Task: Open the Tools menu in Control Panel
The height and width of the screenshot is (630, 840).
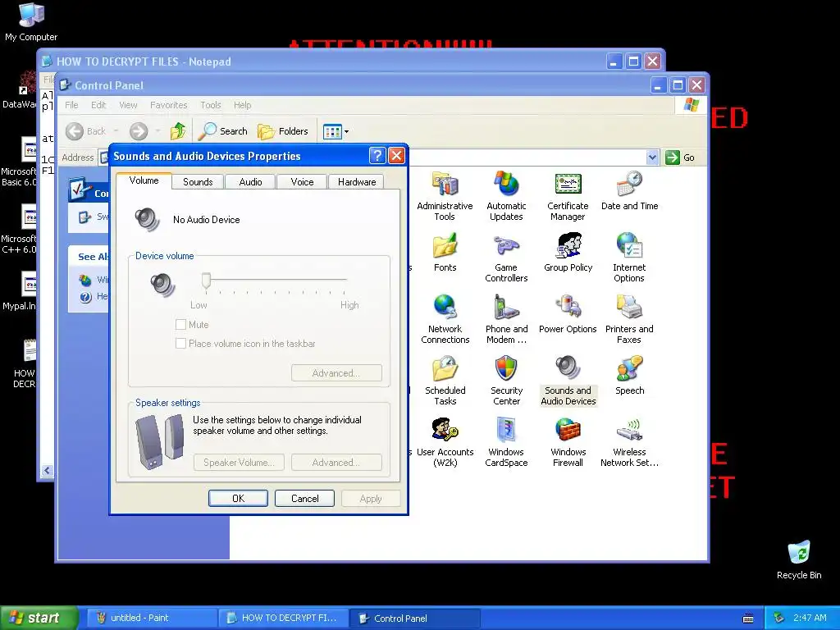Action: (x=211, y=105)
